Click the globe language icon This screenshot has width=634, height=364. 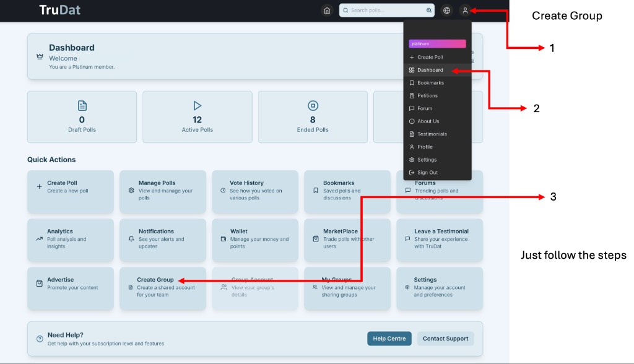click(x=446, y=11)
